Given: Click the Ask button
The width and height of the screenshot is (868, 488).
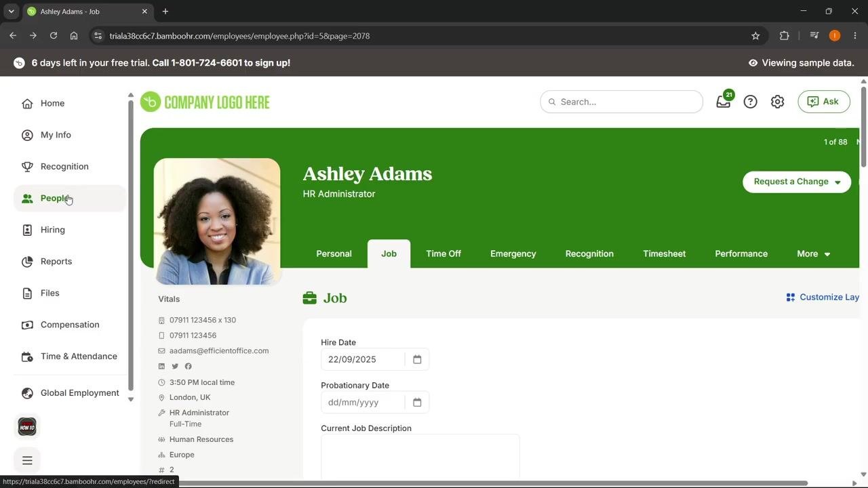Looking at the screenshot, I should pos(824,102).
